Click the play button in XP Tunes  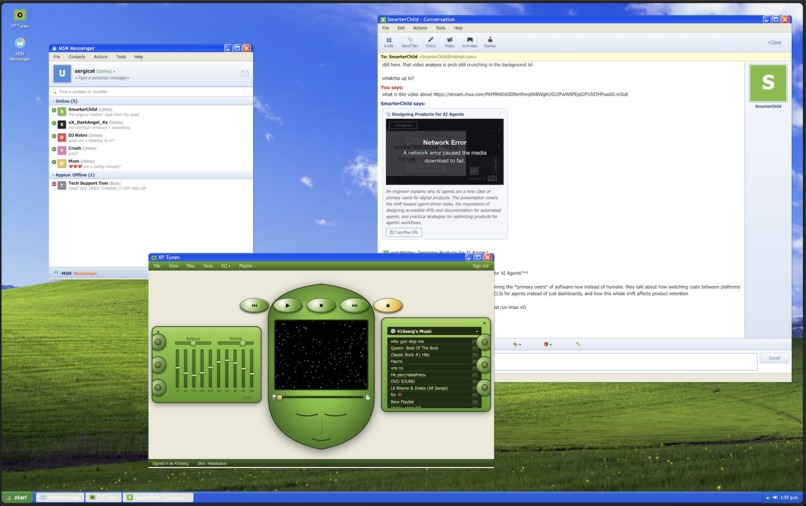click(x=287, y=305)
